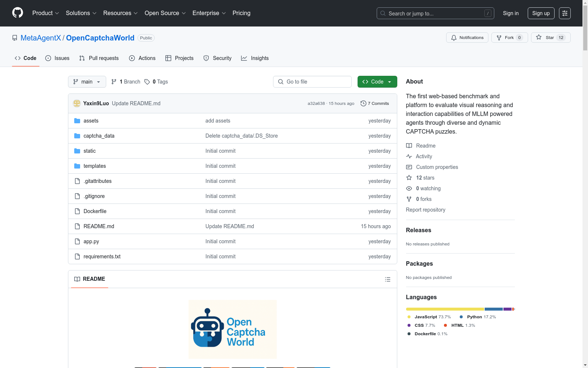Click the pulse icon beside Activity
This screenshot has width=588, height=368.
[409, 156]
